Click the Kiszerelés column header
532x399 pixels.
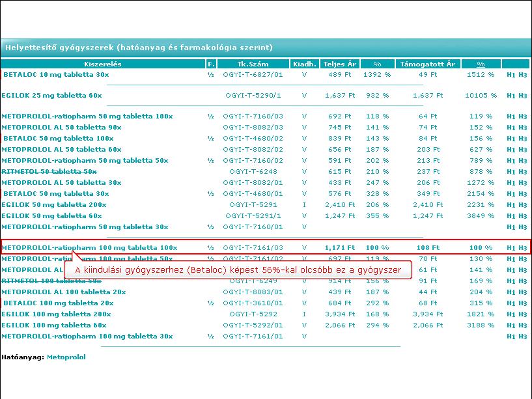click(x=103, y=64)
